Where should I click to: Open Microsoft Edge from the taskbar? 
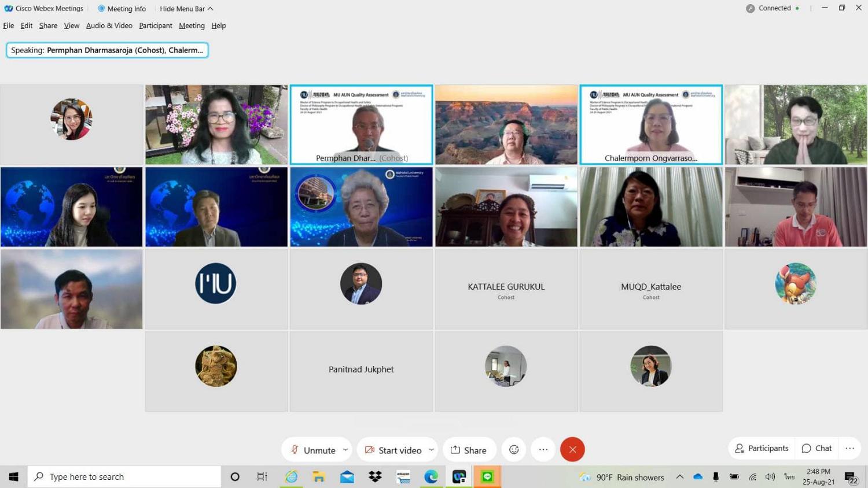431,476
